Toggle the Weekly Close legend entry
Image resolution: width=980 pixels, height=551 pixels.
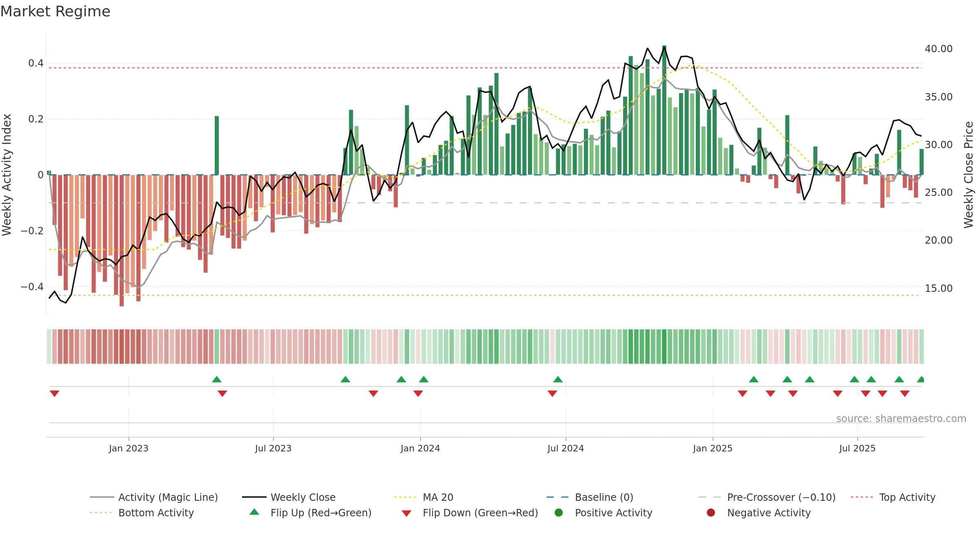pos(289,497)
